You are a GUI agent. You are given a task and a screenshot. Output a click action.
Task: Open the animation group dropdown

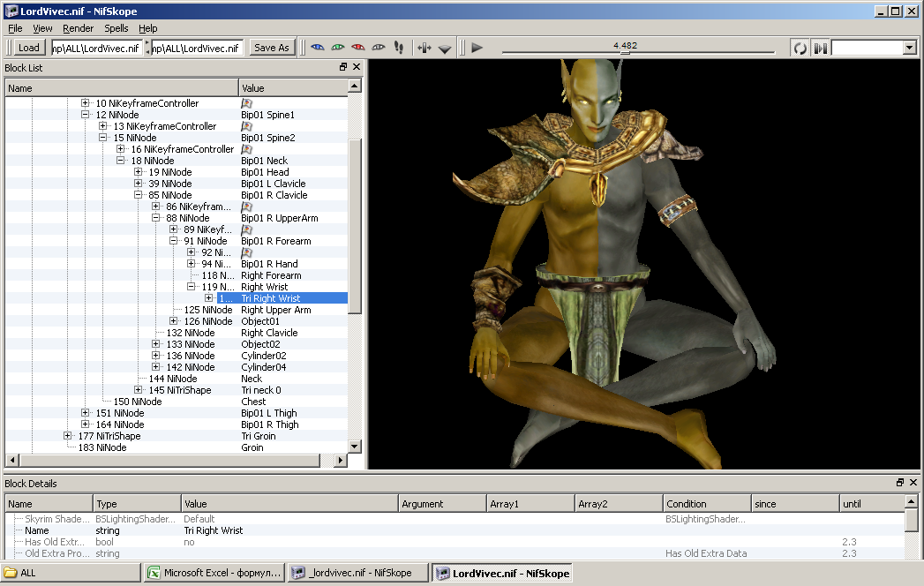coord(909,48)
